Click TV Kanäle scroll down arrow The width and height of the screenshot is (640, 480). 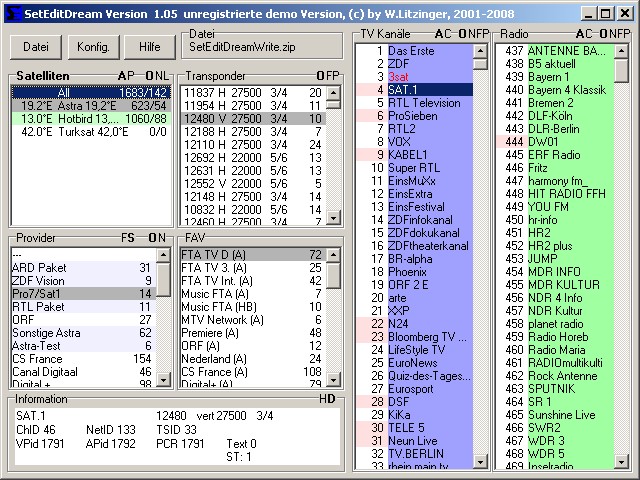[x=480, y=462]
